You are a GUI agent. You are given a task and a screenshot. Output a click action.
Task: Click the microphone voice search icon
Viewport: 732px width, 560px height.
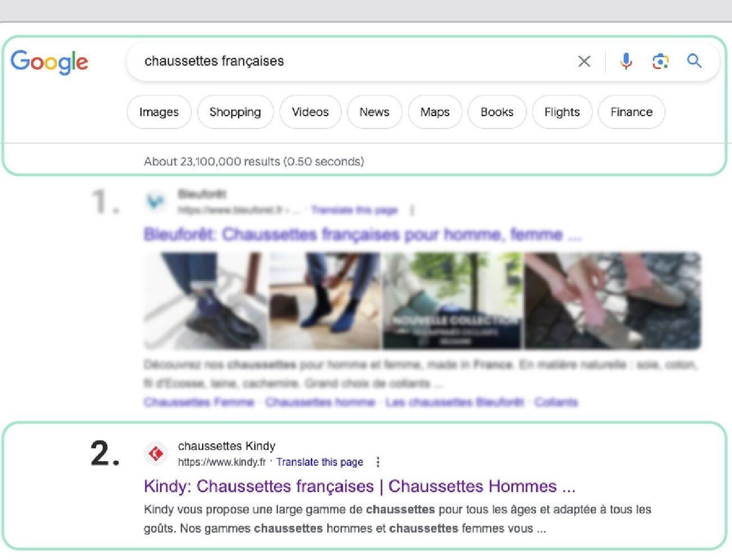(x=625, y=62)
